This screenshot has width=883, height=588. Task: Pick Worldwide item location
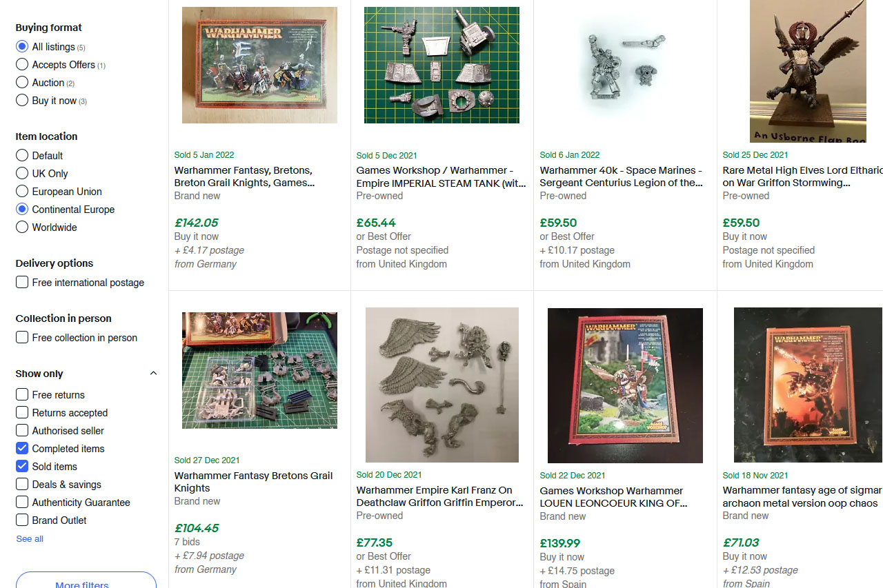pos(46,227)
